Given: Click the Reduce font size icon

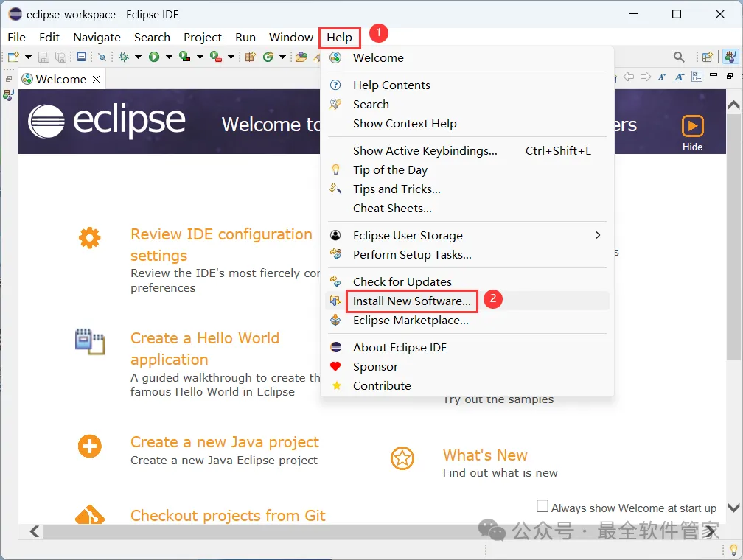Looking at the screenshot, I should point(662,77).
